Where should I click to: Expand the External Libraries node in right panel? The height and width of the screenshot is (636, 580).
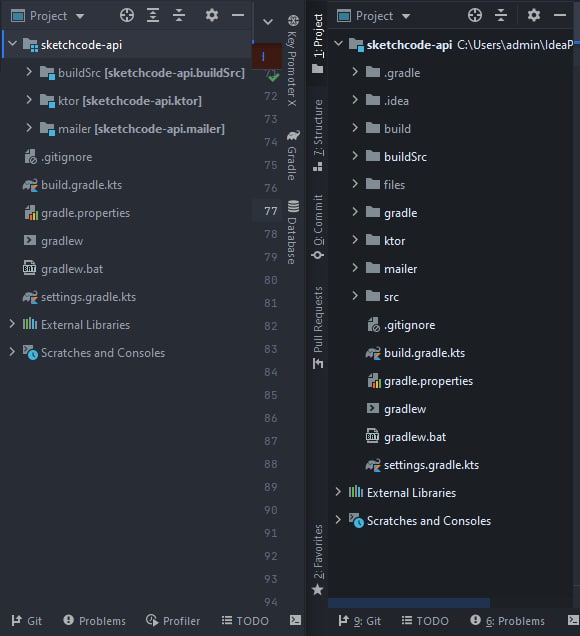[x=338, y=492]
